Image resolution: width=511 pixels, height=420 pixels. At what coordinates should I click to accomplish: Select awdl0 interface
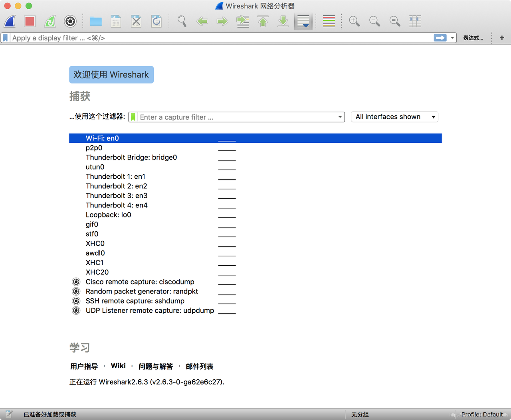click(255, 253)
